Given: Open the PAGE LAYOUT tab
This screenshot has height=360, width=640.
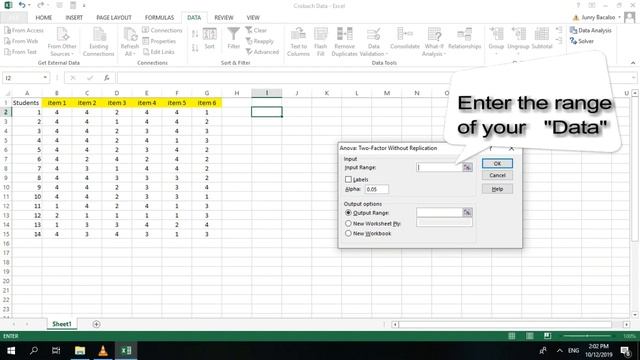Looking at the screenshot, I should pyautogui.click(x=113, y=18).
